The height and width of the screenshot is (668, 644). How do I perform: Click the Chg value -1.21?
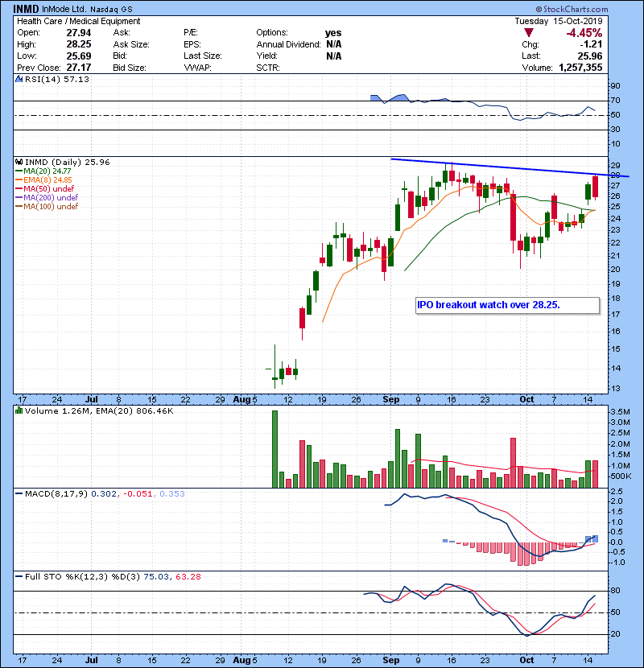(591, 44)
